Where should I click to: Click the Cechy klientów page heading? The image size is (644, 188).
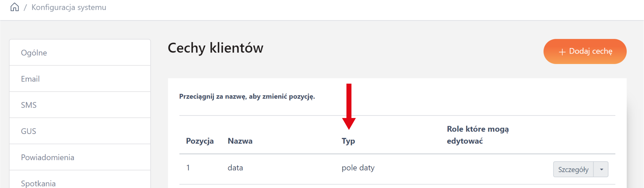(215, 48)
